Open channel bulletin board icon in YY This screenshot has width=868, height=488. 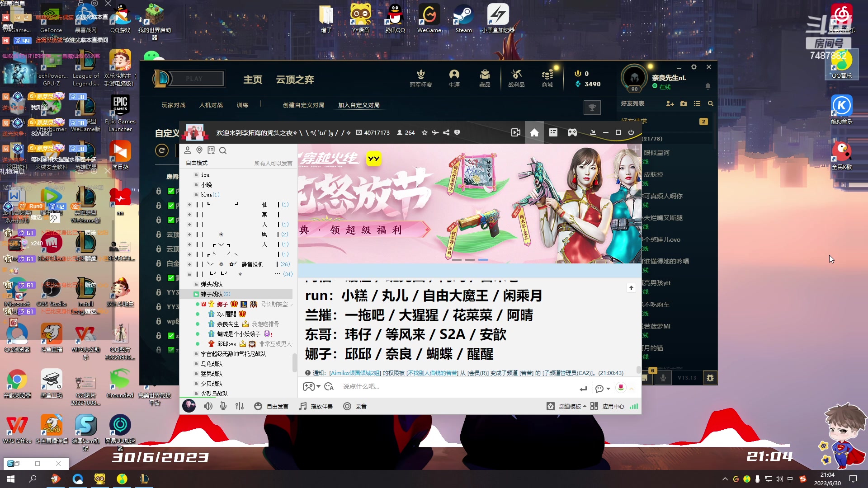point(211,150)
